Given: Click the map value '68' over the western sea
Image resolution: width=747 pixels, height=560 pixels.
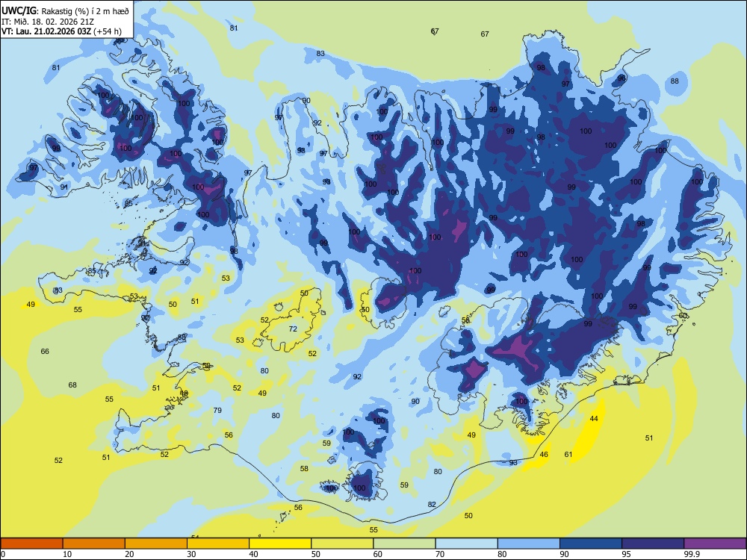Looking at the screenshot, I should tap(72, 385).
